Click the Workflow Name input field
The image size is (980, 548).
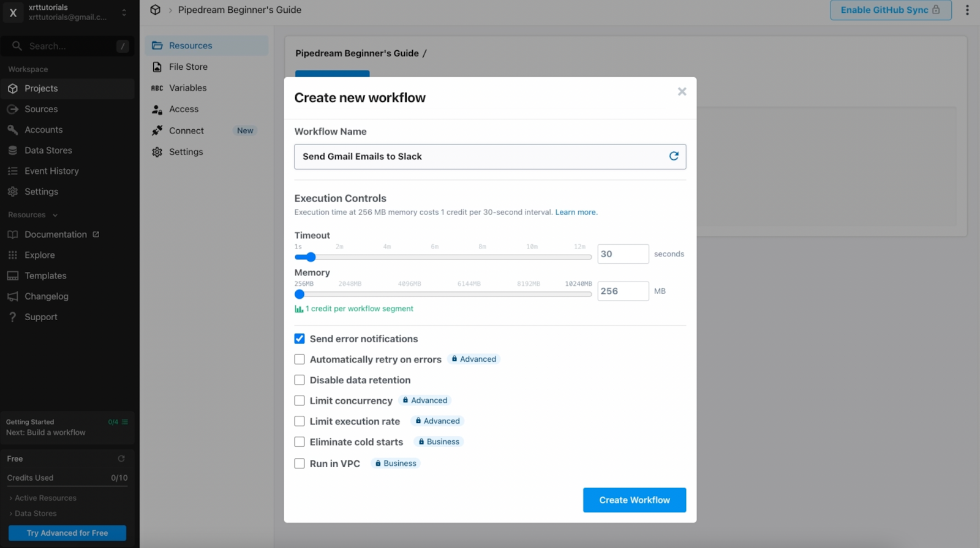tap(490, 157)
